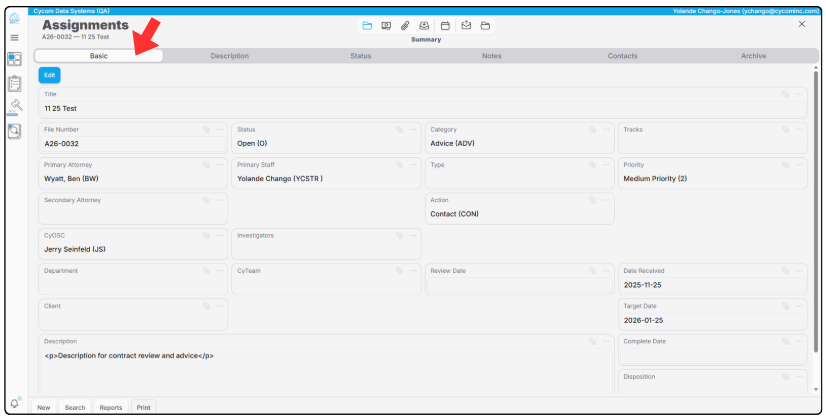This screenshot has width=826, height=418.
Task: Open the dashboard grid icon in the sidebar
Action: [x=14, y=59]
